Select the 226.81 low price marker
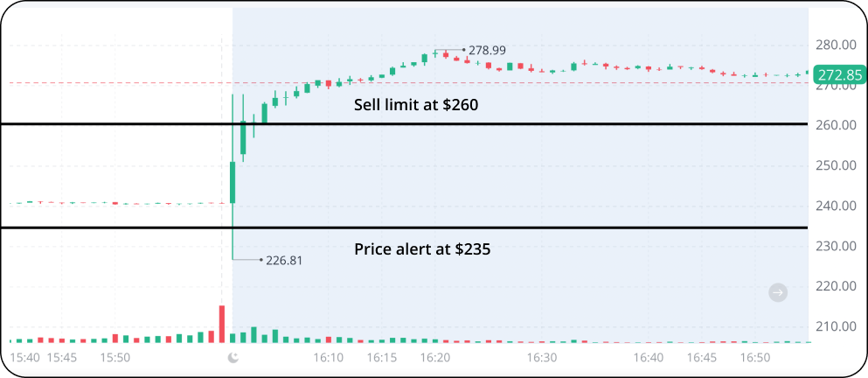 283,260
